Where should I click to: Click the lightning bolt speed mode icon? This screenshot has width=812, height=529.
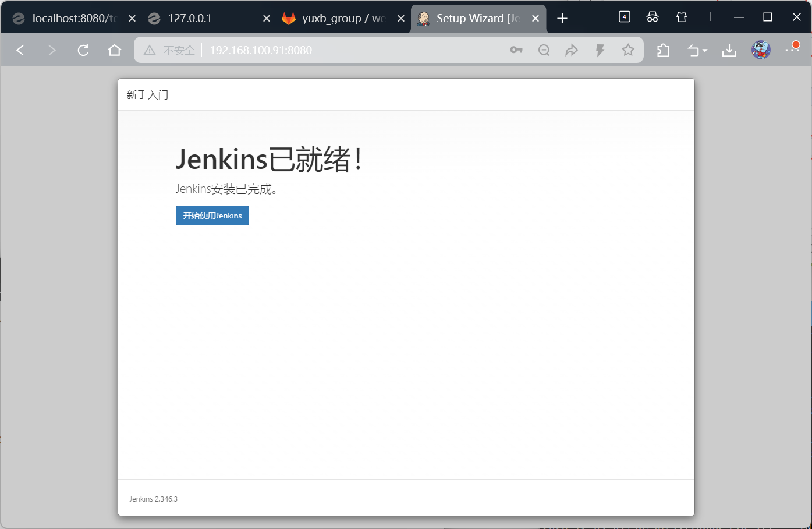[x=600, y=50]
